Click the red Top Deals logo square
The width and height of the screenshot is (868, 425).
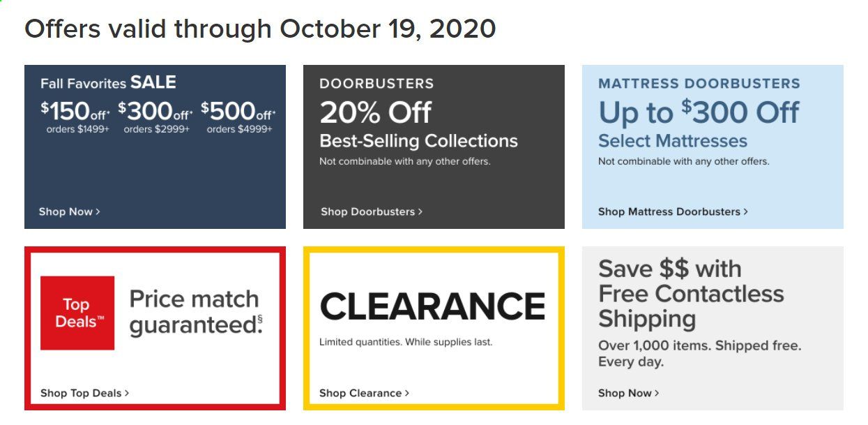77,313
